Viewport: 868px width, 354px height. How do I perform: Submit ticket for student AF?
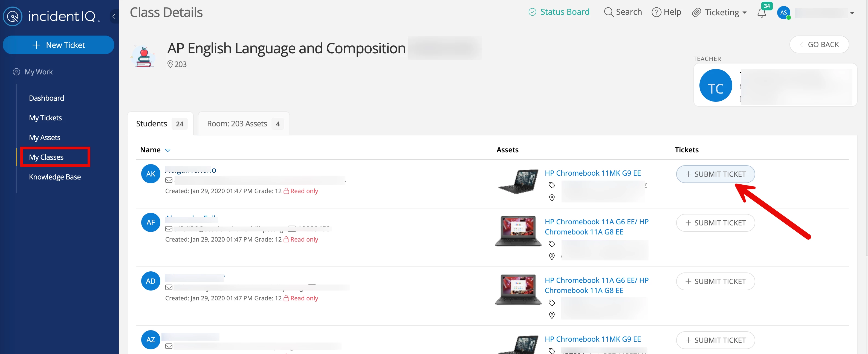(x=715, y=223)
